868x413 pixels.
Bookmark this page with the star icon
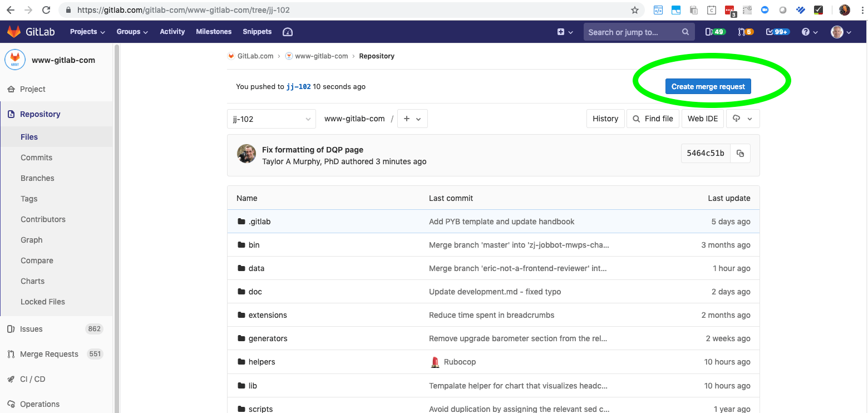coord(634,10)
